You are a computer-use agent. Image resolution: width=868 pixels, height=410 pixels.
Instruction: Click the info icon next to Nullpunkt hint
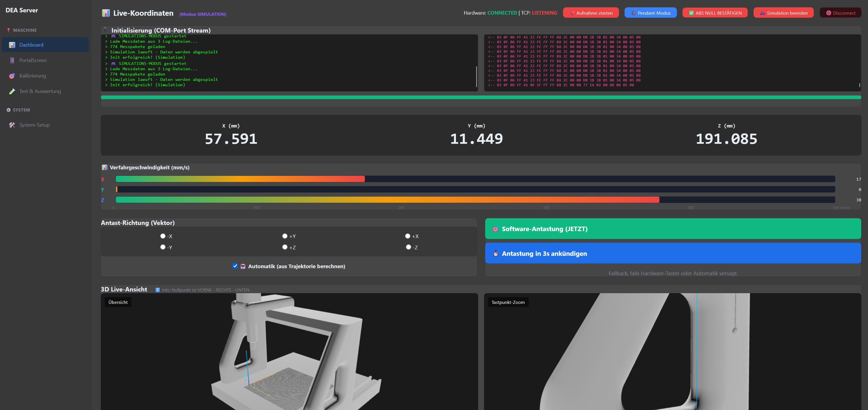pos(157,290)
